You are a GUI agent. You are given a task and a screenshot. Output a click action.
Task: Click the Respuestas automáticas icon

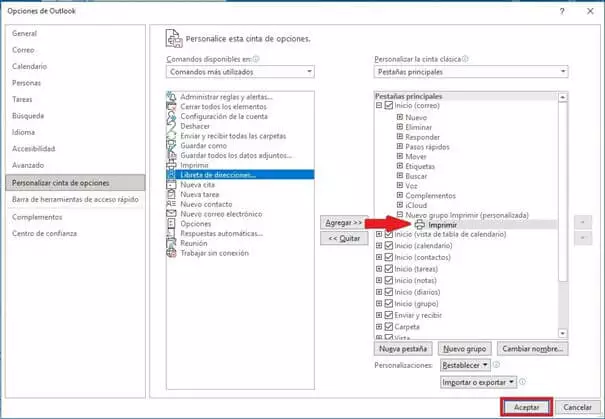(x=171, y=233)
